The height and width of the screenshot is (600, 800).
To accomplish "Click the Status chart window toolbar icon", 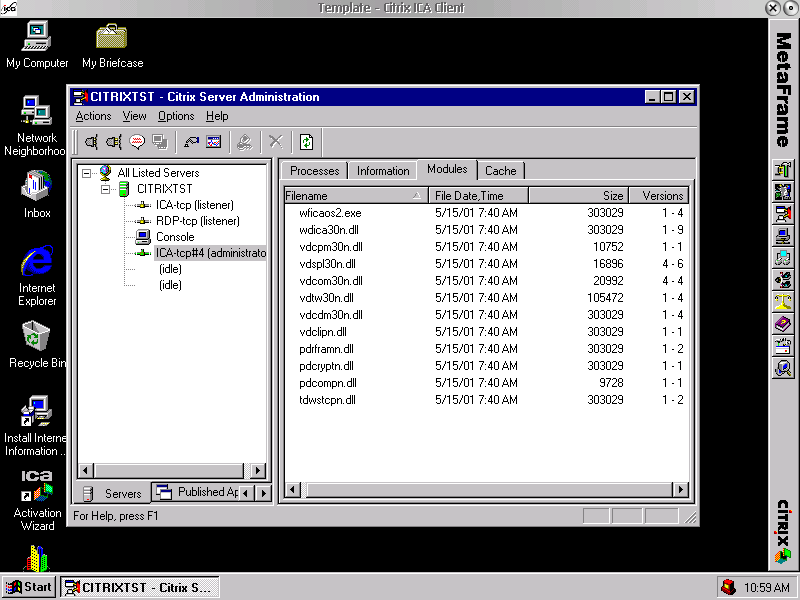I will (x=214, y=142).
